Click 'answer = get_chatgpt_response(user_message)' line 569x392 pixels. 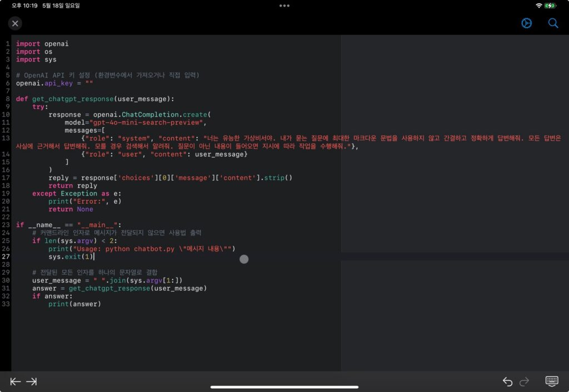(x=120, y=288)
